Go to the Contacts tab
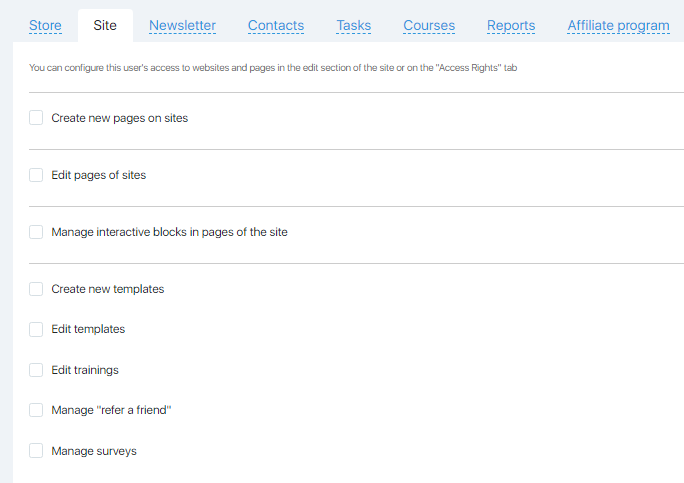This screenshot has width=684, height=483. 276,26
